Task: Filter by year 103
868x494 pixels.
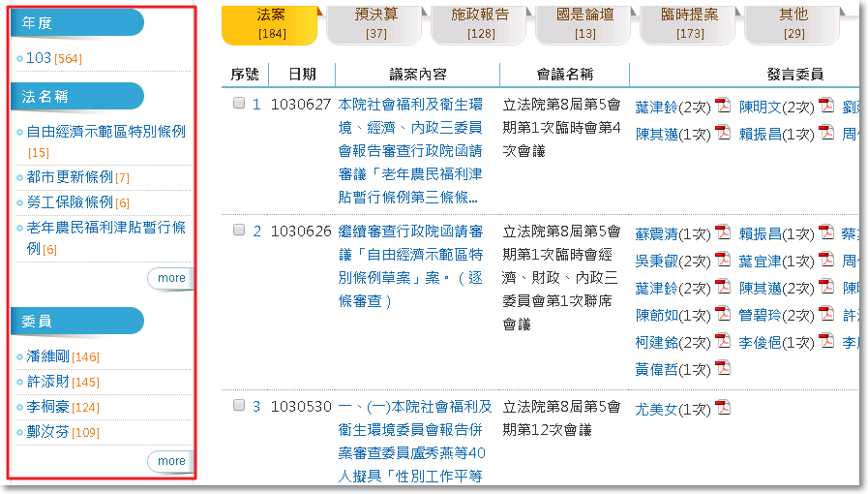Action: click(x=39, y=58)
